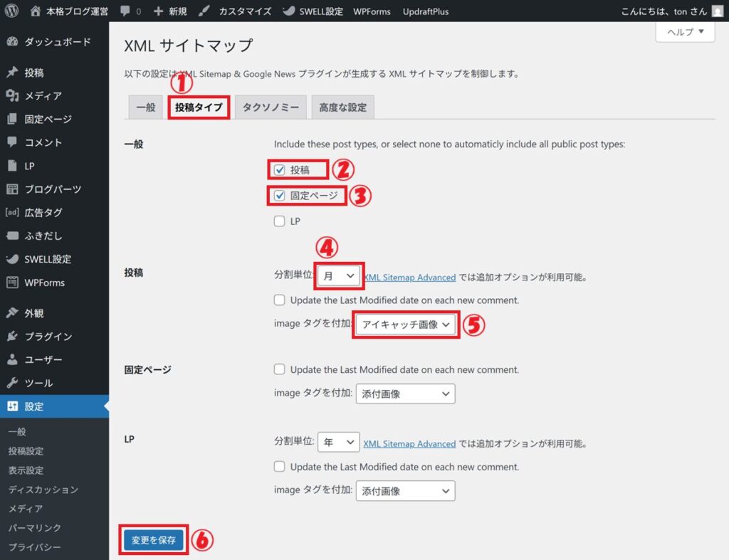Uncheck the 投稿 post type checkbox
Screen dimensions: 729x560
[280, 170]
